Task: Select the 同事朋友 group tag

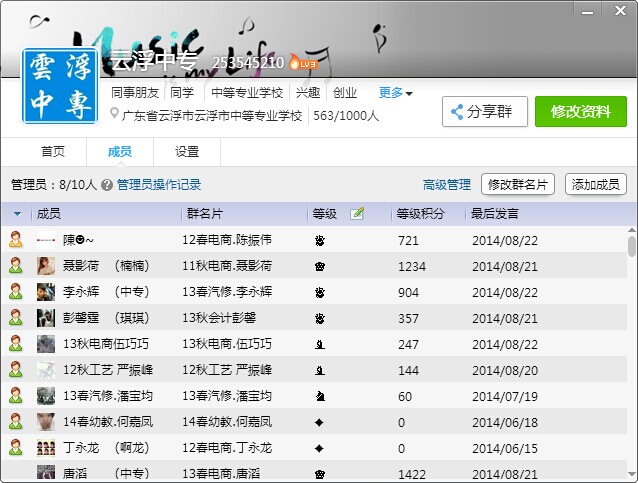Action: [x=135, y=93]
